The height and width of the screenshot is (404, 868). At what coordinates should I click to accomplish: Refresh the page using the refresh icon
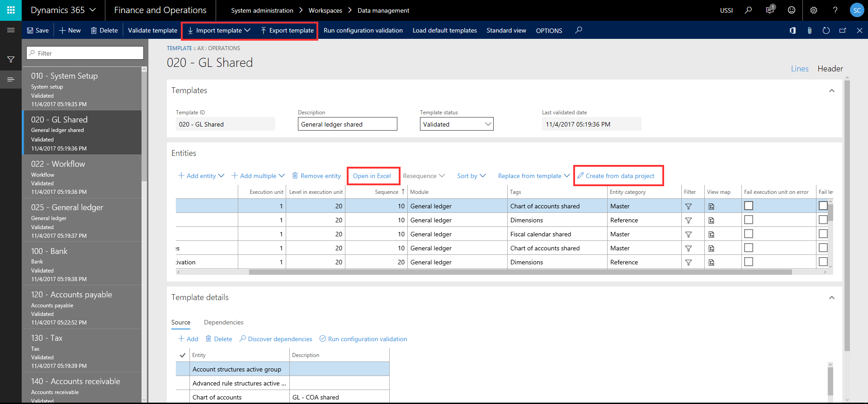(x=826, y=30)
